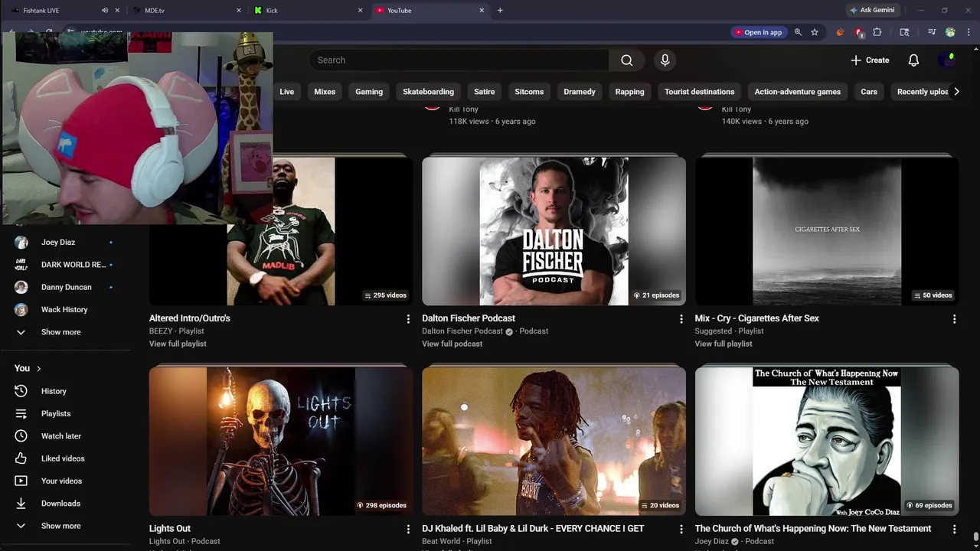View full playlist for Altered Intro/Outro's
Screen dimensions: 980x551
[x=178, y=344]
